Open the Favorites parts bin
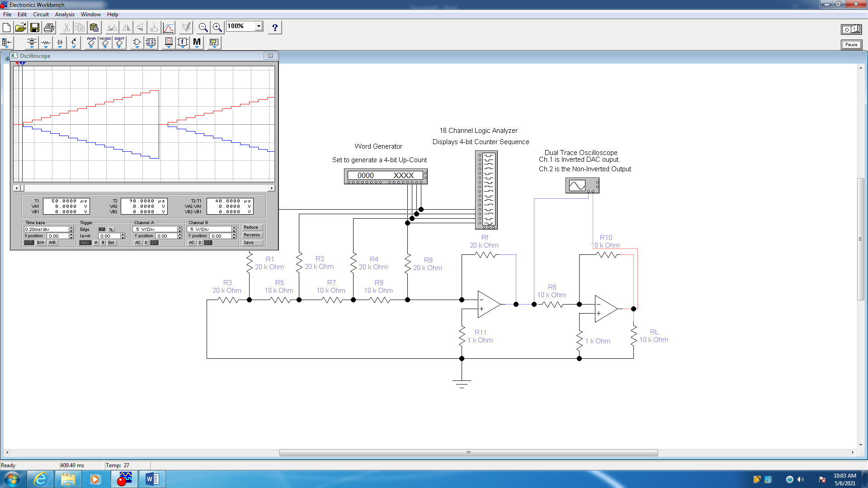 coord(7,43)
